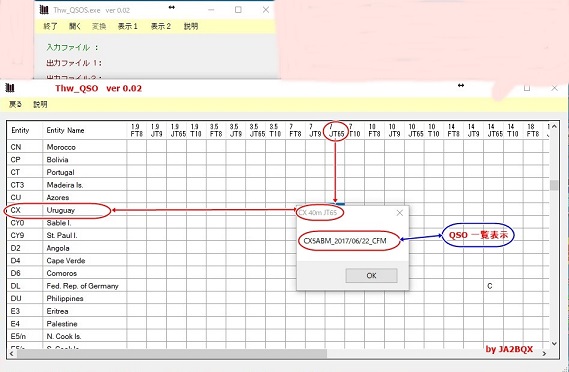Maximize the Thw_QSOS.exe window
This screenshot has width=569, height=372.
pos(238,10)
